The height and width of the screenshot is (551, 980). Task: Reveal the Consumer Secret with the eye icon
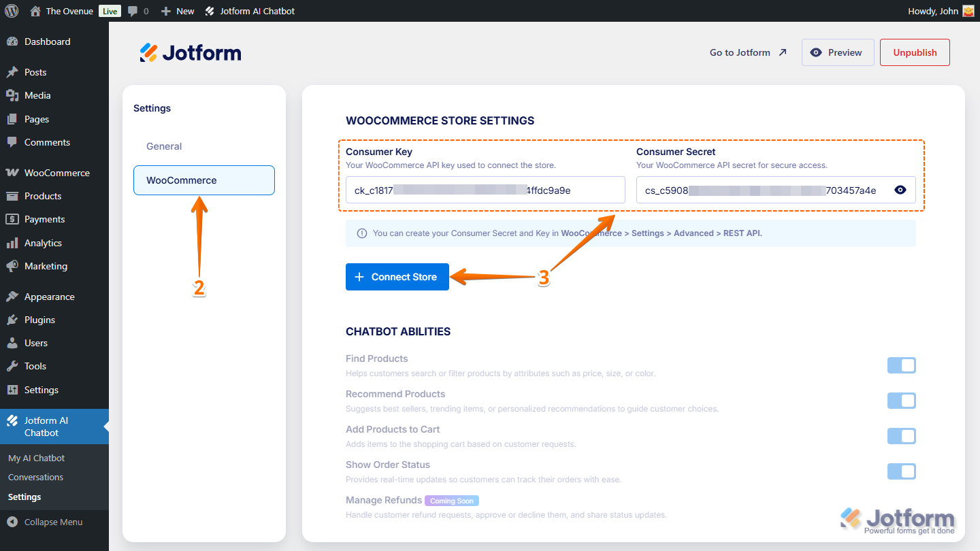[x=900, y=190]
